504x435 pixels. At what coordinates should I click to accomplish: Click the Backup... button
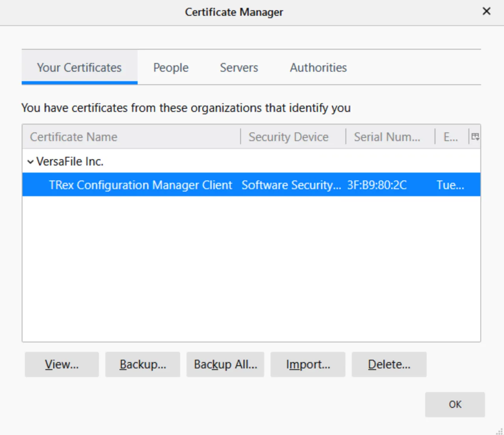click(143, 364)
